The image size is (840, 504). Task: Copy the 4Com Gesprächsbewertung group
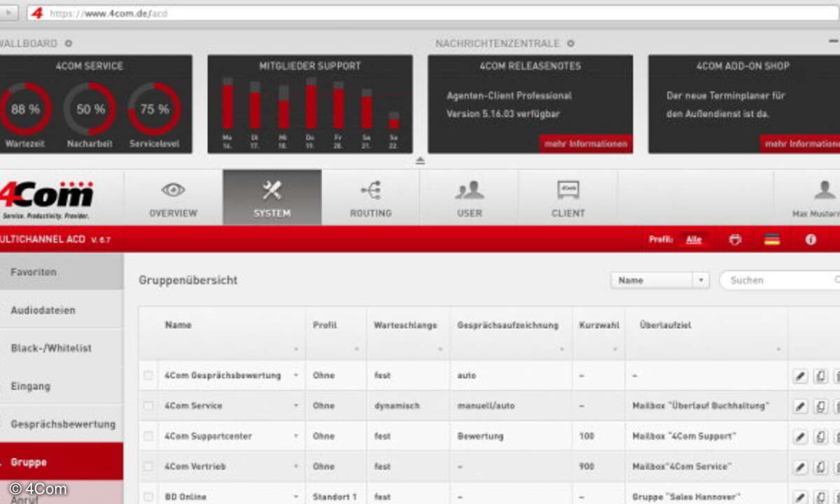point(820,377)
